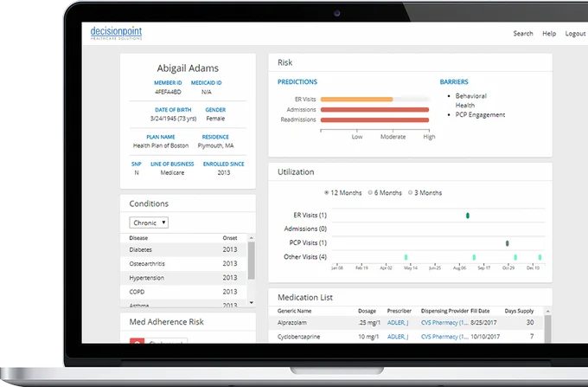The width and height of the screenshot is (588, 387).
Task: Click the Member ID value 4FEFA4BD
Action: [x=168, y=92]
